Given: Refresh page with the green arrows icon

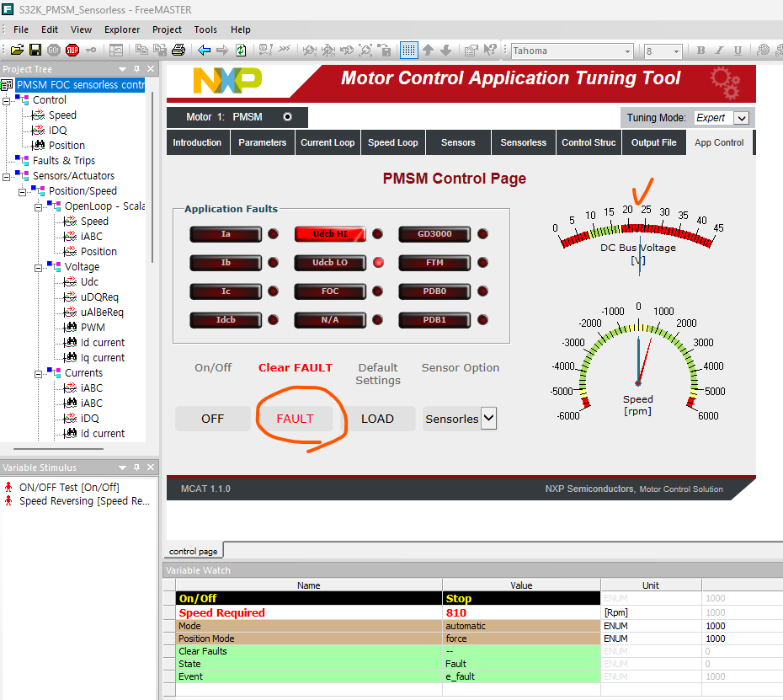Looking at the screenshot, I should click(241, 50).
